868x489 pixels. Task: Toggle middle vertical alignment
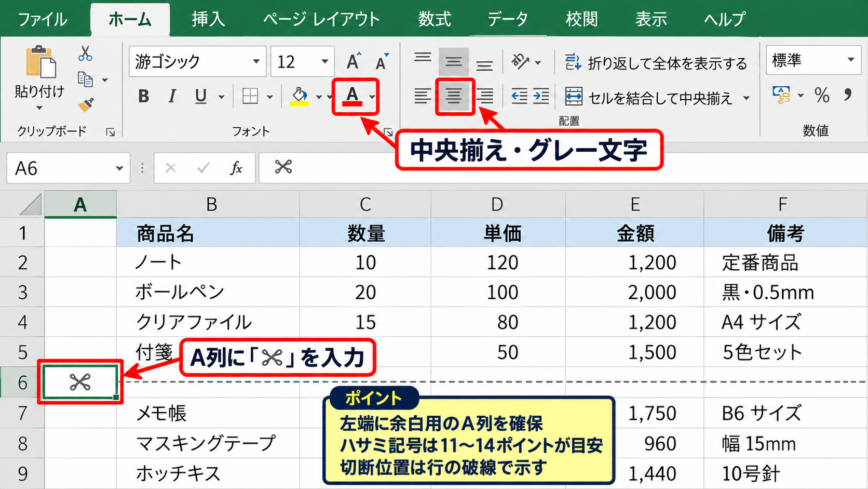[454, 62]
